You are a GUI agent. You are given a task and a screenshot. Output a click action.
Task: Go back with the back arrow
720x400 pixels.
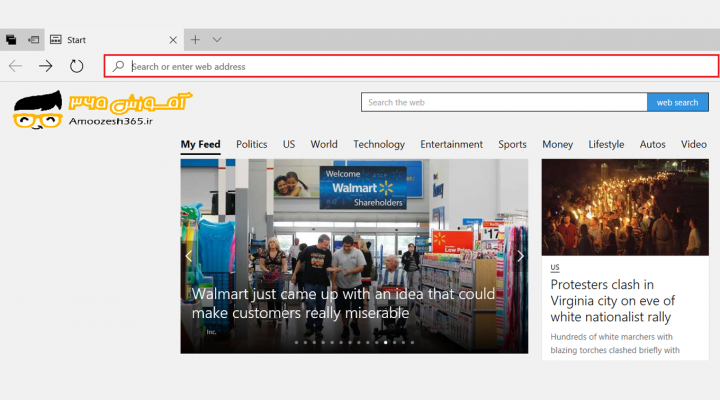(15, 66)
